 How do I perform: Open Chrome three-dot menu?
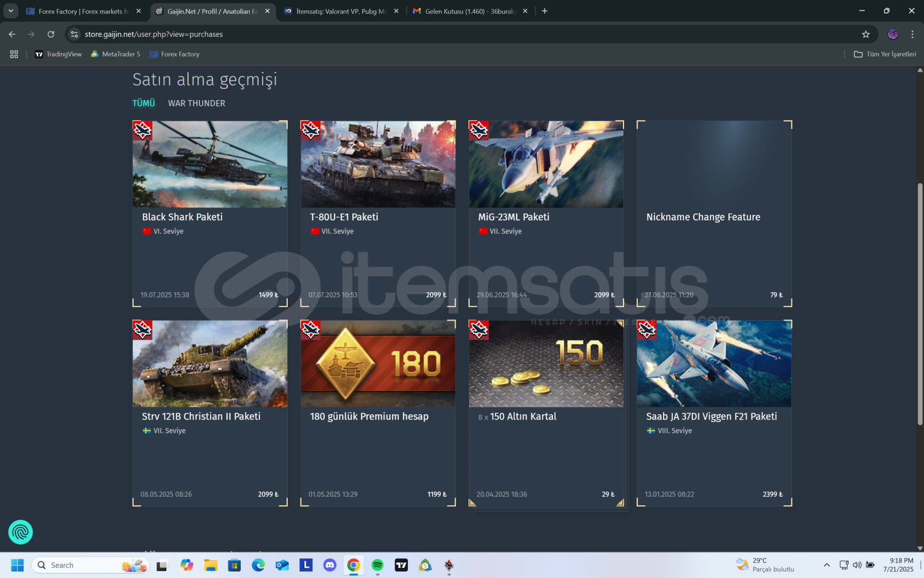912,34
